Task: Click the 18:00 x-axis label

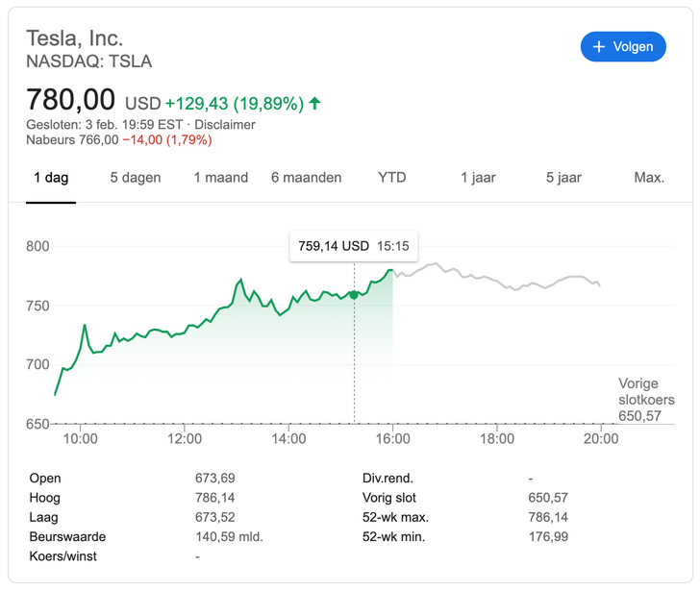Action: pyautogui.click(x=497, y=438)
